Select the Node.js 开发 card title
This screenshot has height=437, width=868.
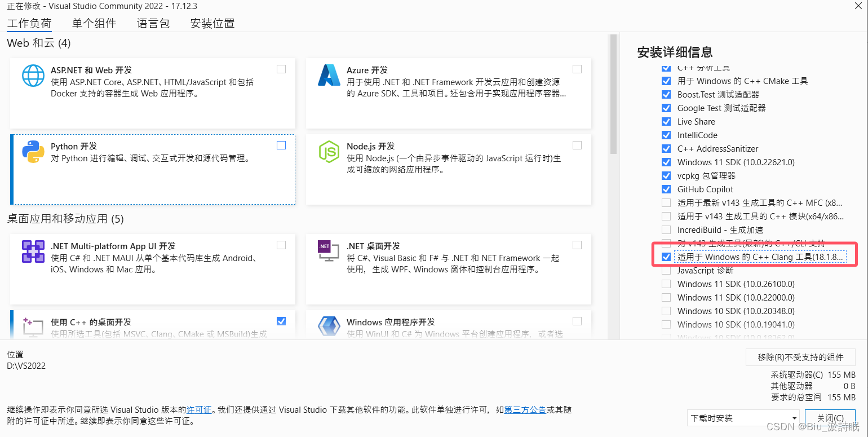370,147
